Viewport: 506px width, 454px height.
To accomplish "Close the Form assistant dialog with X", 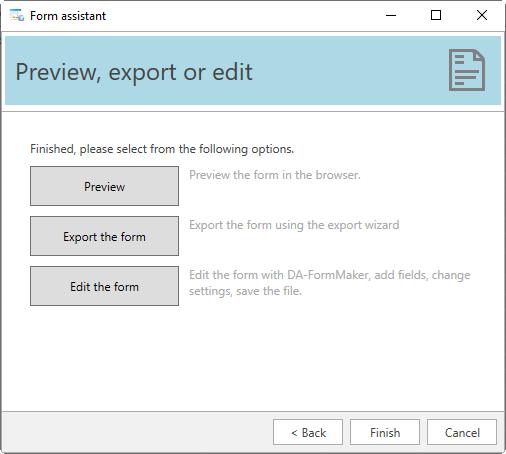I will (482, 15).
